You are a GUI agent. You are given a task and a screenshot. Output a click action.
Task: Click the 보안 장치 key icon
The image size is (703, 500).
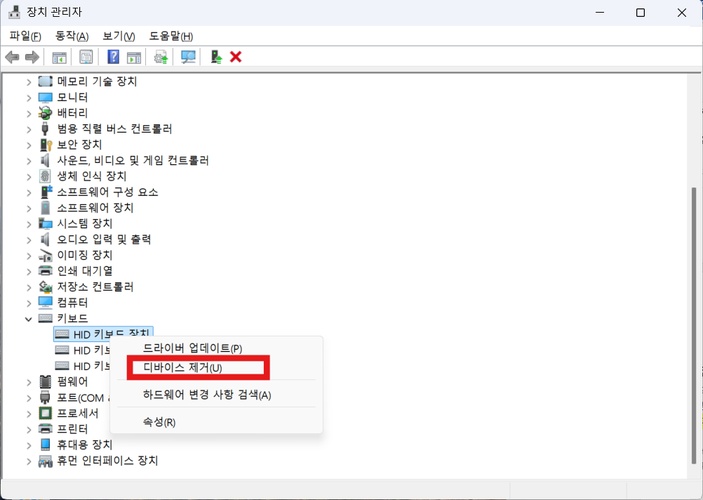pos(46,144)
